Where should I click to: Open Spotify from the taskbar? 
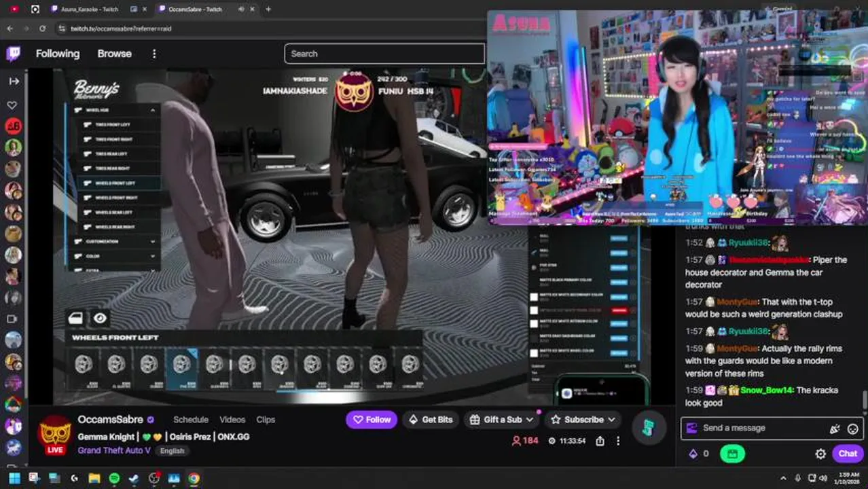[114, 478]
